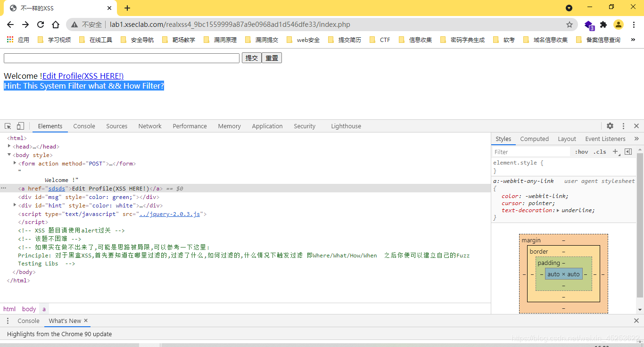Switch to the Network tab
This screenshot has height=347, width=644.
(150, 126)
